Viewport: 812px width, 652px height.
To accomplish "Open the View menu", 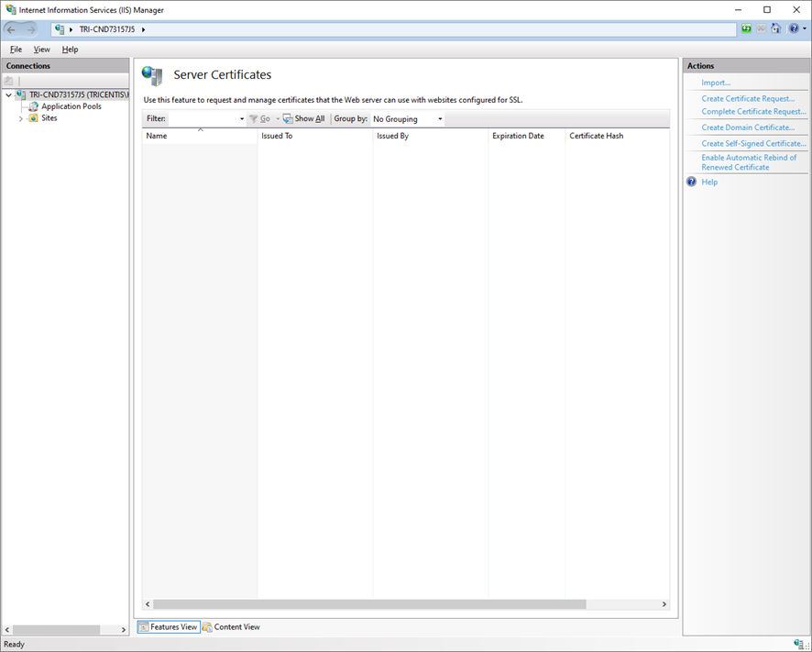I will [x=41, y=49].
